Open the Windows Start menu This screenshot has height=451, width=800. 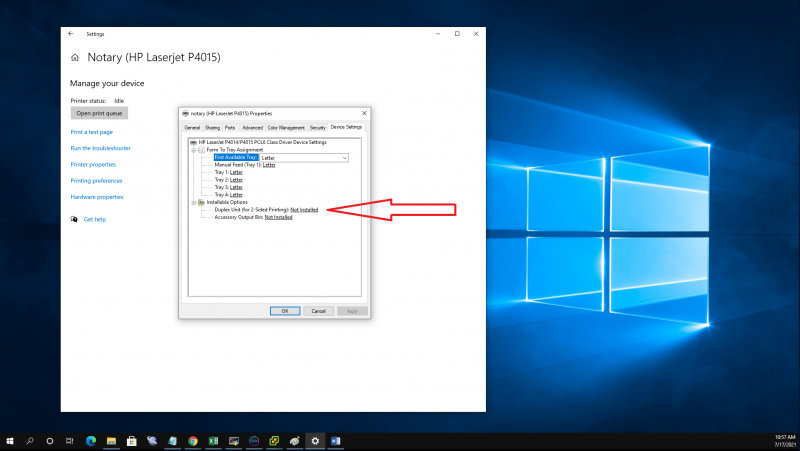pos(10,441)
